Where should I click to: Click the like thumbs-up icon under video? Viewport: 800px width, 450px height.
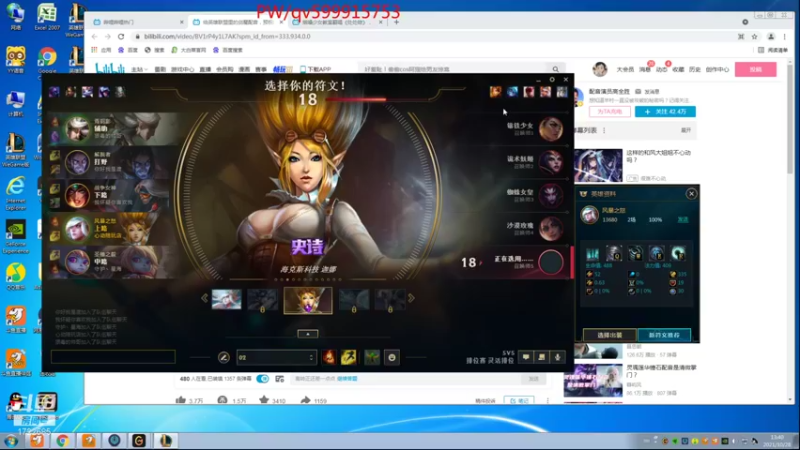pyautogui.click(x=181, y=401)
